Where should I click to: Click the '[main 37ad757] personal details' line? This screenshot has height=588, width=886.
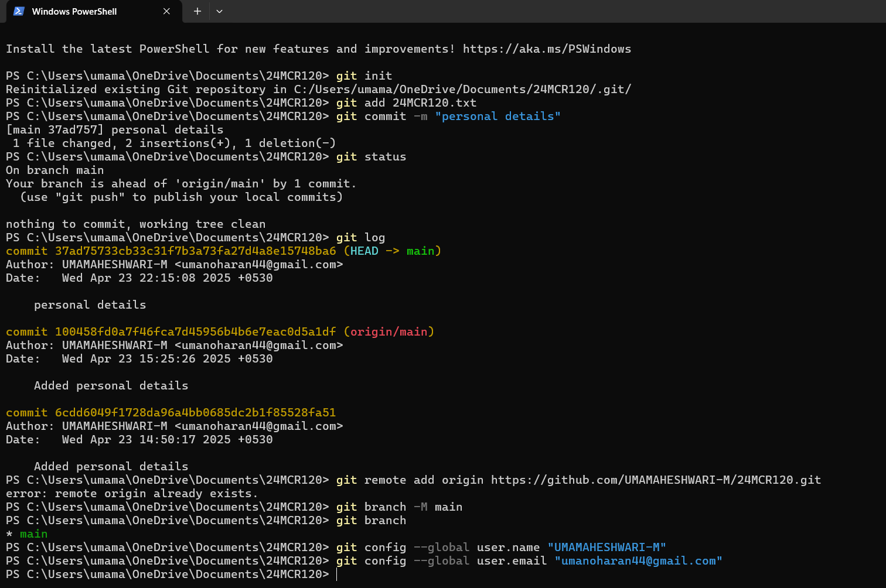(115, 129)
